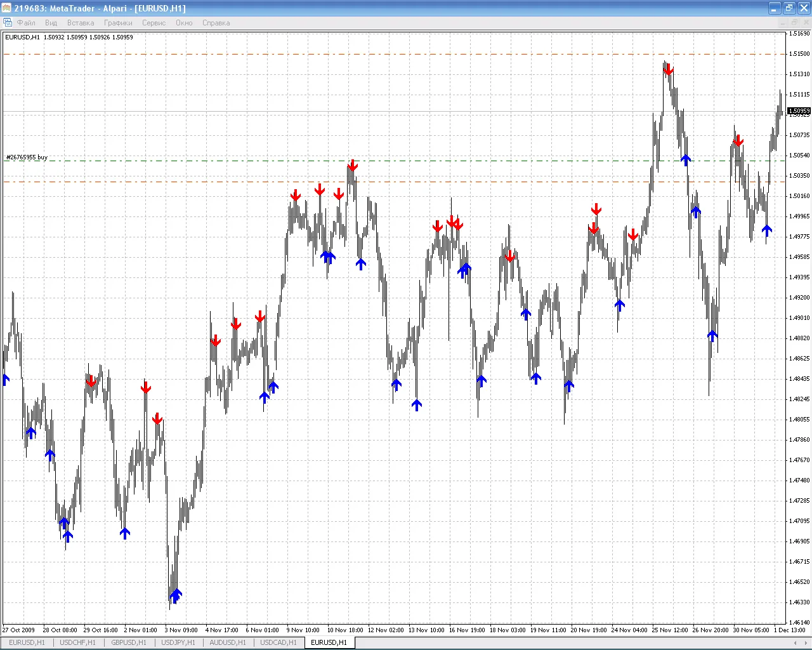The width and height of the screenshot is (812, 650).
Task: Click the current price label 1.50959 on the scale
Action: tap(798, 110)
